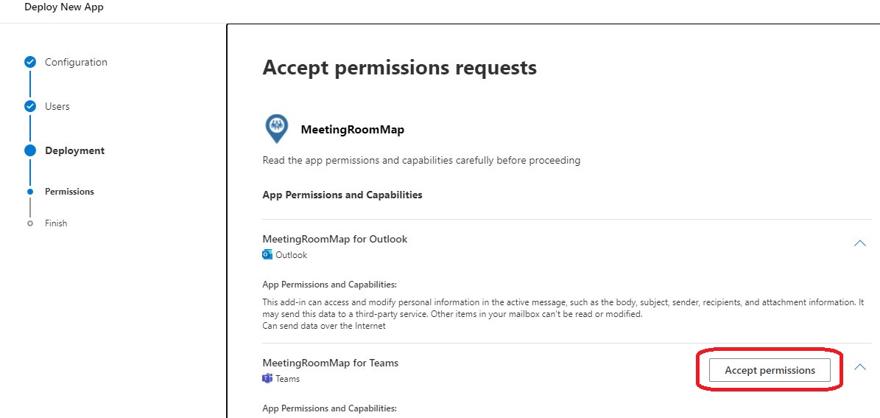Click the MeetingRoomMap for Teams heading
Image resolution: width=880 pixels, height=418 pixels.
331,363
